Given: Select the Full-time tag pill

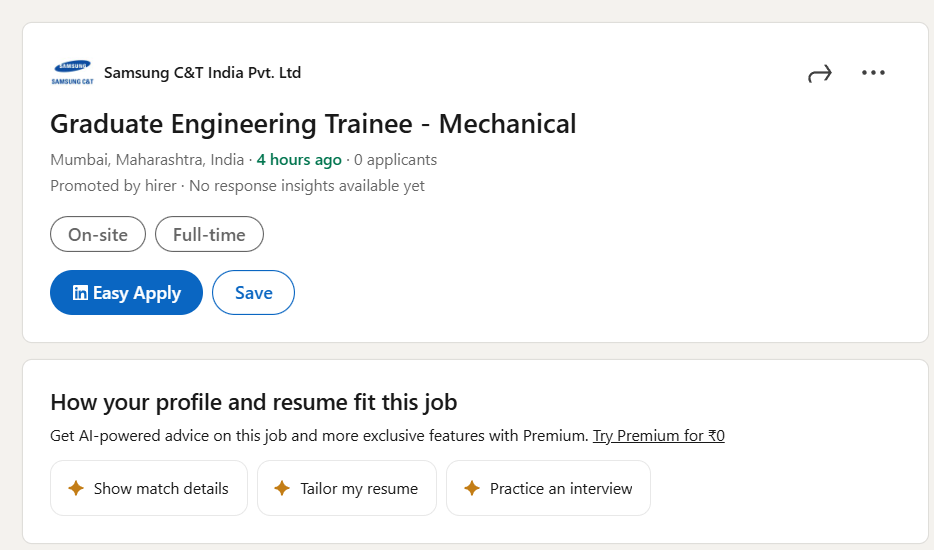Looking at the screenshot, I should point(209,235).
